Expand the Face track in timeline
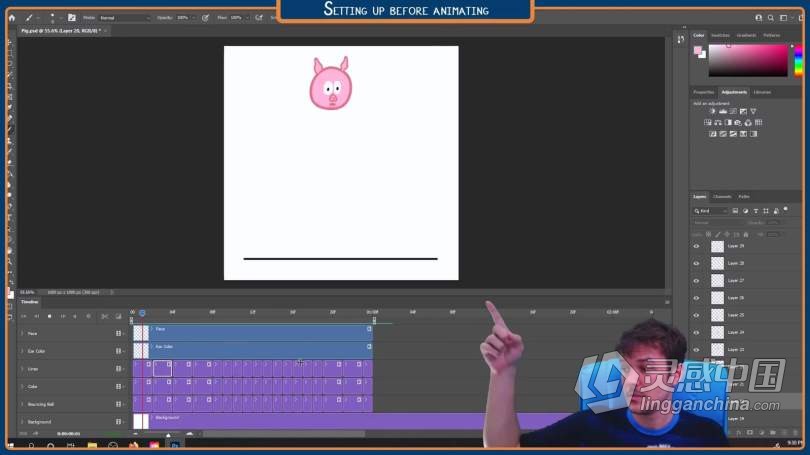 (x=22, y=334)
